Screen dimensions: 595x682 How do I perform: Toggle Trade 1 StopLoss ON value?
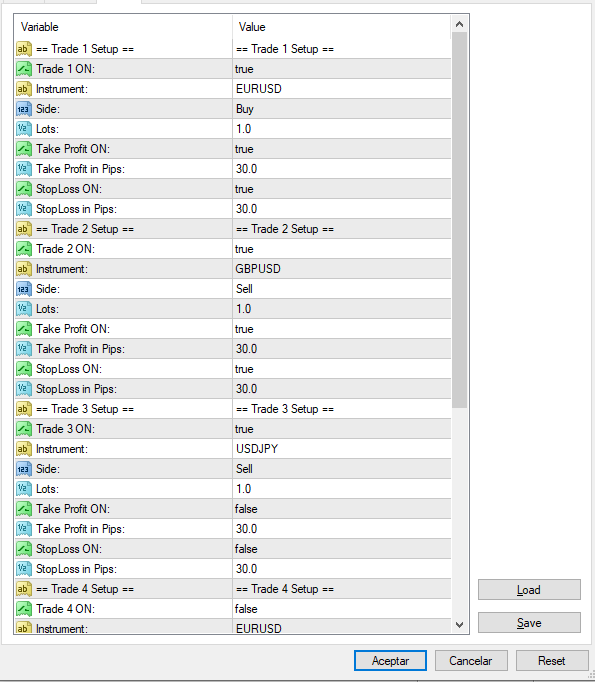click(342, 189)
